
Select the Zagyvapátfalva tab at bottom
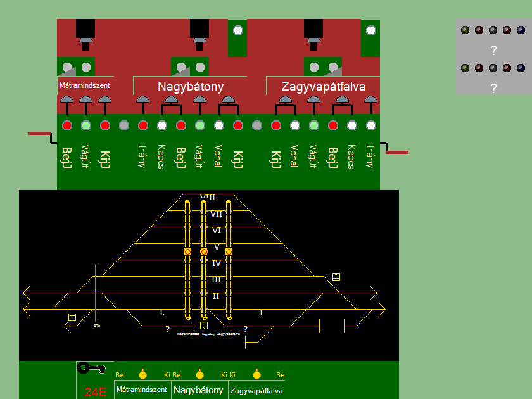tap(256, 390)
